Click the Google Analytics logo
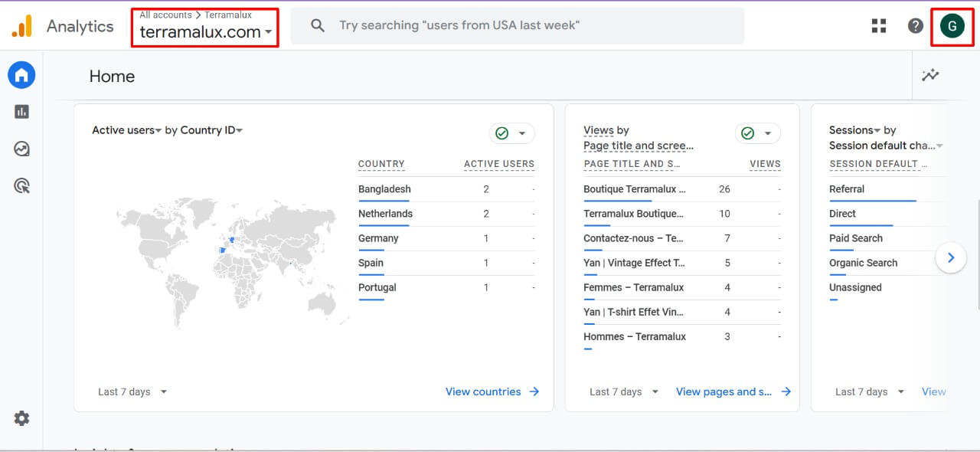Image resolution: width=980 pixels, height=452 pixels. pos(21,26)
